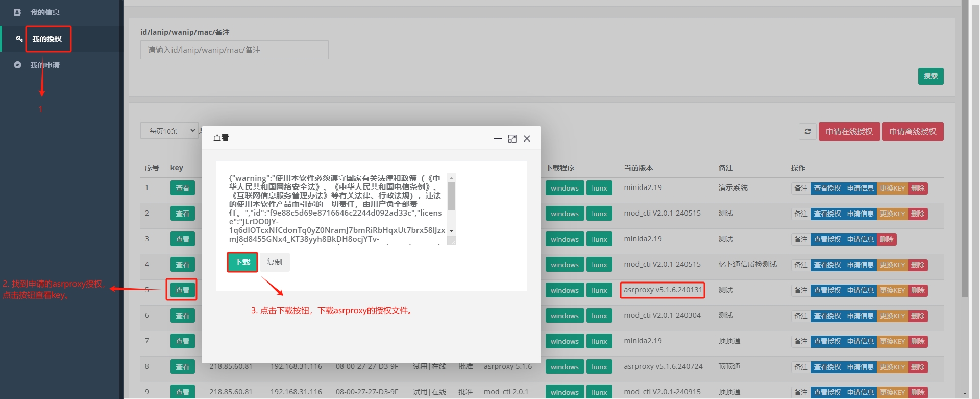Click liunx button in mod_cti V2.0.1-240304 row

[599, 316]
